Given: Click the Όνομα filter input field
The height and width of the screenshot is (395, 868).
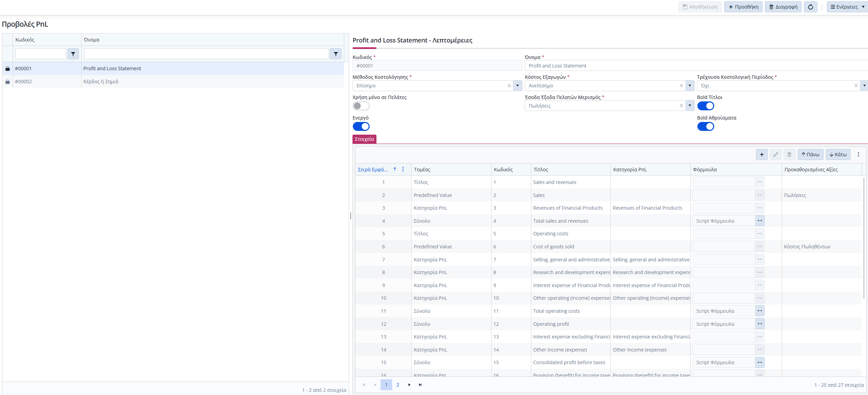Looking at the screenshot, I should 206,54.
